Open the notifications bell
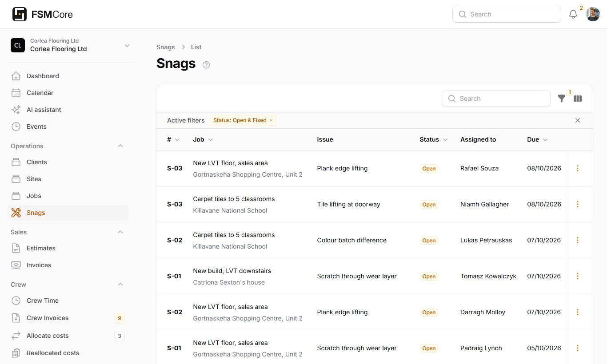Screen dimensions: 607x364 tap(573, 14)
